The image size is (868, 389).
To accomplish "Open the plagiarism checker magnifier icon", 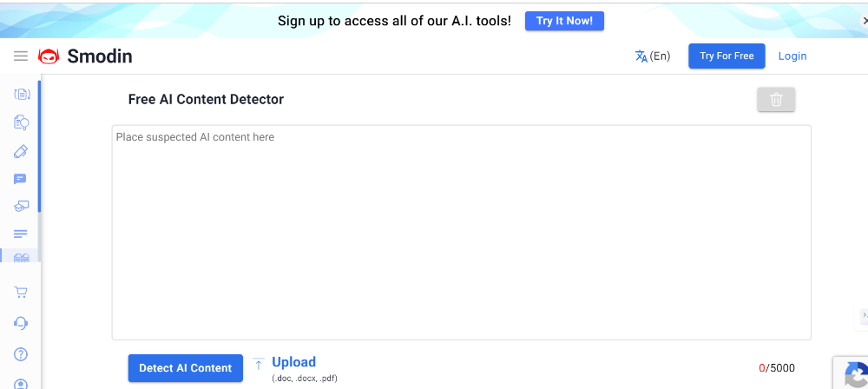I will [22, 122].
